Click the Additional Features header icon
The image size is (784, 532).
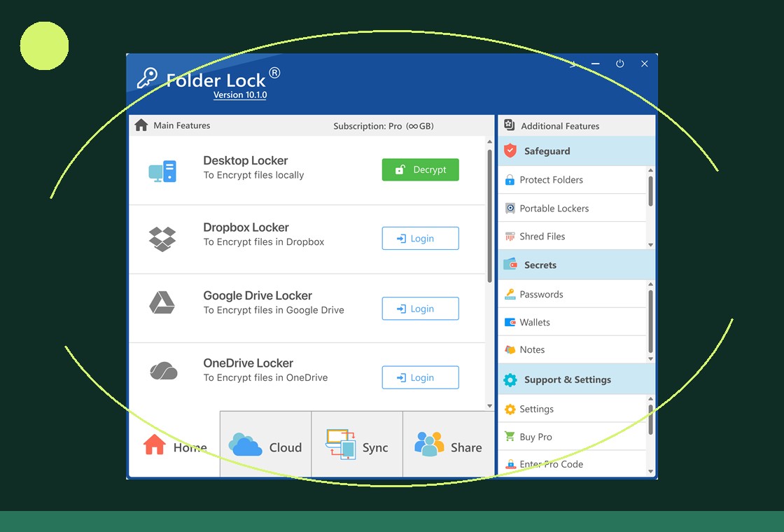point(509,125)
